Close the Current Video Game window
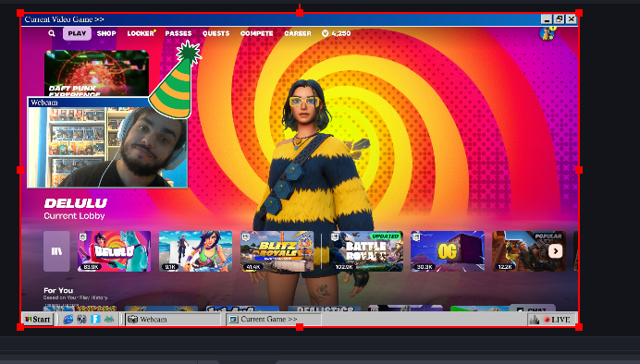This screenshot has width=640, height=364. point(572,19)
